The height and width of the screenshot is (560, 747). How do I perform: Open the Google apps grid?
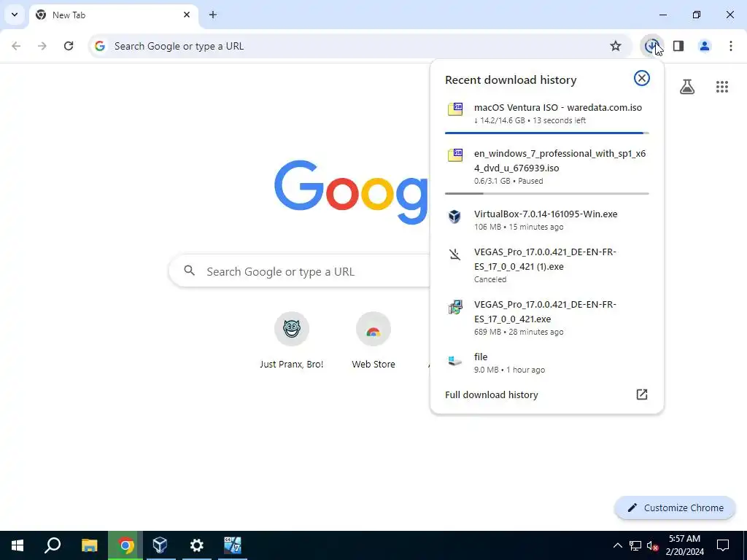coord(722,87)
